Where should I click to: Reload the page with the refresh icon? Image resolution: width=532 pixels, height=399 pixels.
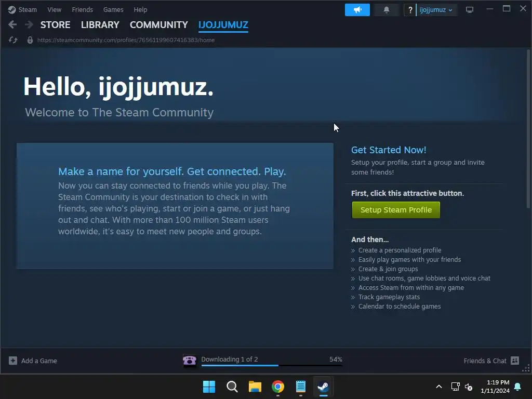click(x=13, y=40)
